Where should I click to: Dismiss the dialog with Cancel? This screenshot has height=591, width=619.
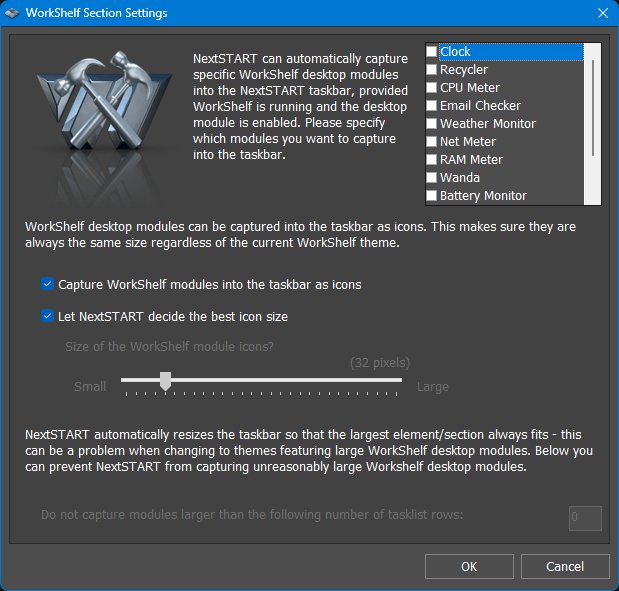coord(565,567)
